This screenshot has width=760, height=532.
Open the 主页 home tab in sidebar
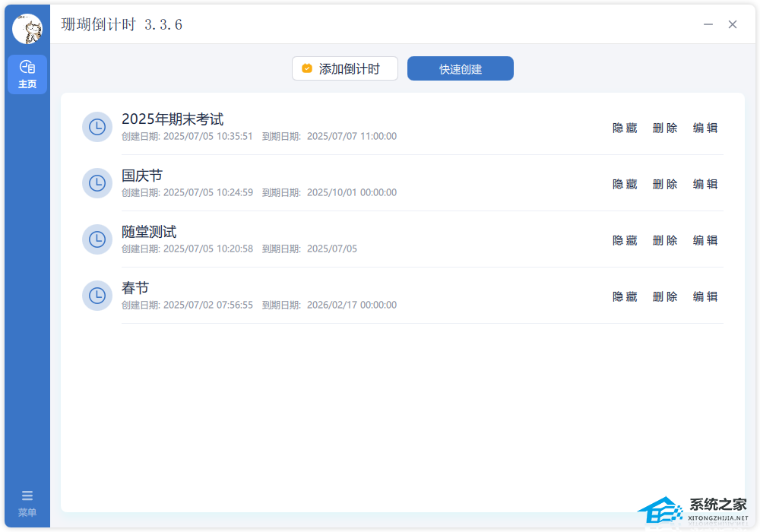(x=27, y=74)
